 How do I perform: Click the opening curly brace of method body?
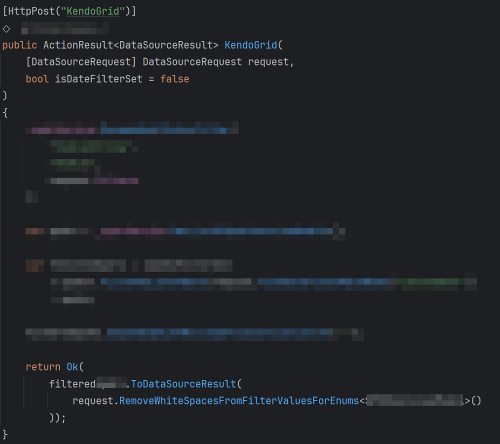click(5, 113)
